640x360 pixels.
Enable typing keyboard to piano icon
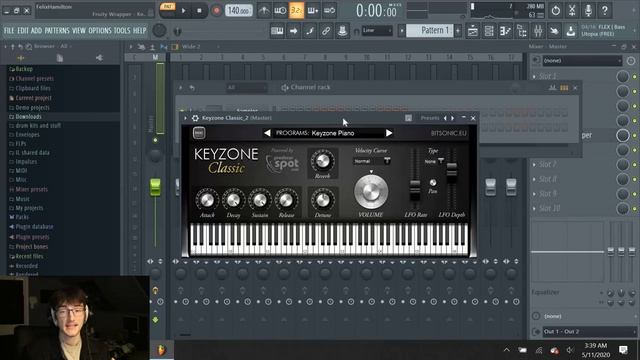click(277, 31)
